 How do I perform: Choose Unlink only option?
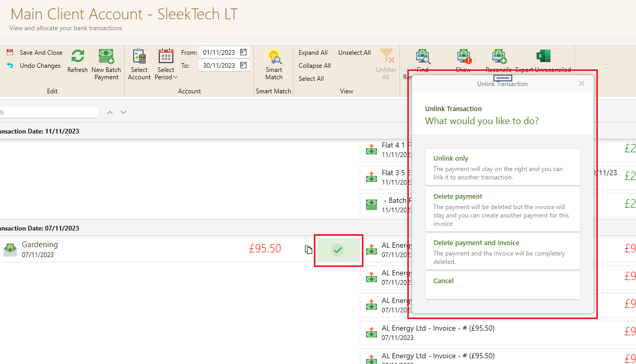tap(503, 167)
